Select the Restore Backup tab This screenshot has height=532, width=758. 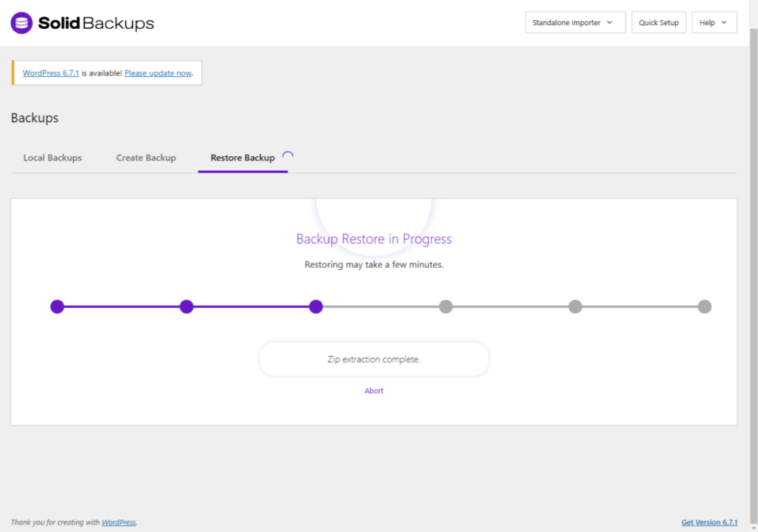click(242, 158)
